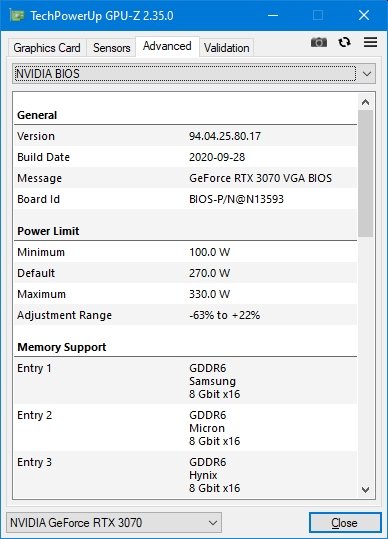The image size is (388, 539).
Task: Switch to the Graphics Card tab
Action: 47,48
